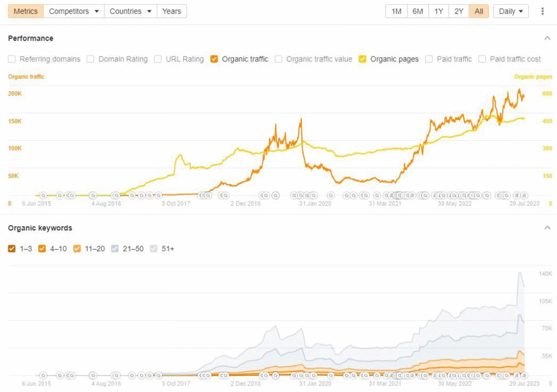Open the three-dot more options menu

tap(542, 11)
